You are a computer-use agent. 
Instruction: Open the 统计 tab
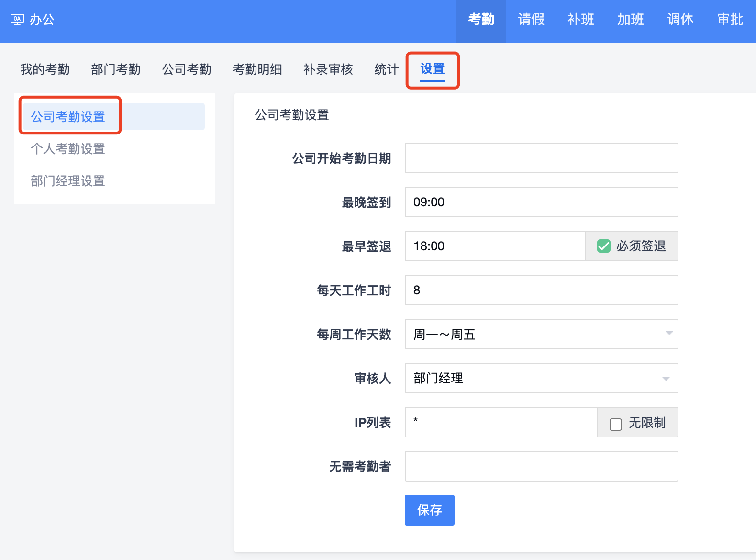[386, 69]
